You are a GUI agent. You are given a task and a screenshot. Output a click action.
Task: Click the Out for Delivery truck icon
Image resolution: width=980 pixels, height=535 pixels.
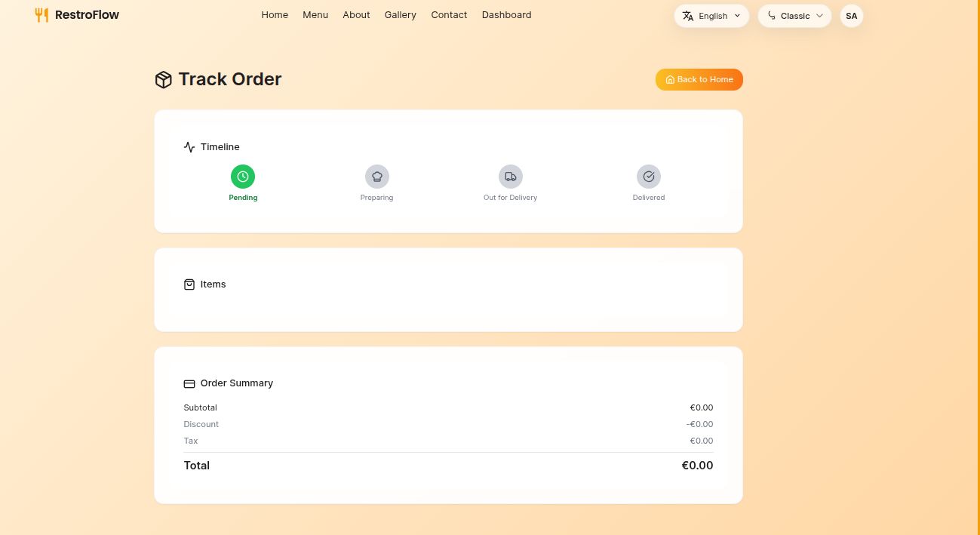point(511,177)
